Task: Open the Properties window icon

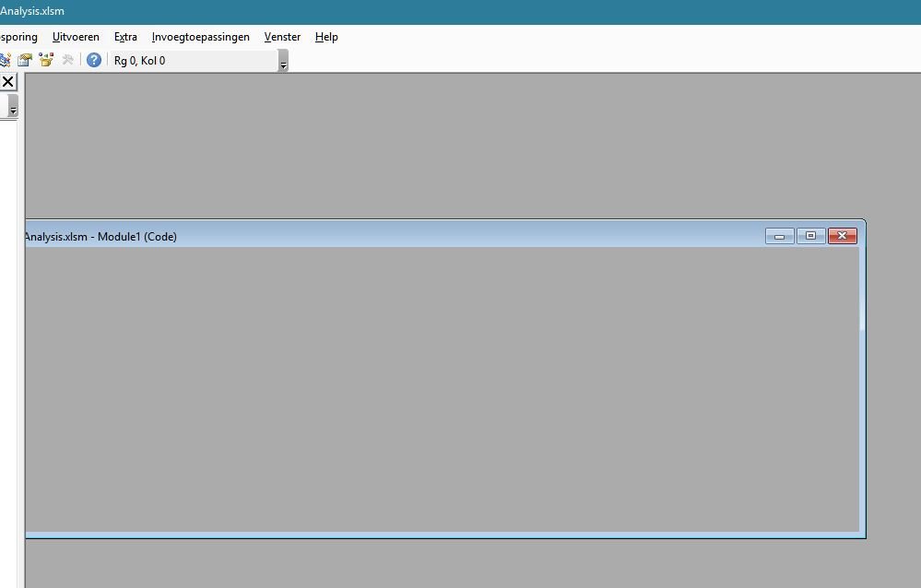Action: 25,60
